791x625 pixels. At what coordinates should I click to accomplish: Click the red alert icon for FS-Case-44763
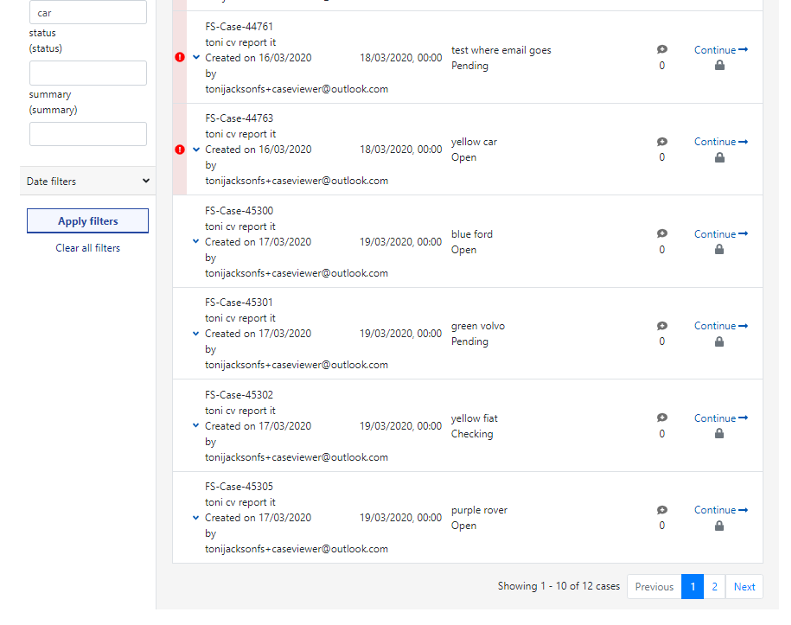(x=180, y=150)
